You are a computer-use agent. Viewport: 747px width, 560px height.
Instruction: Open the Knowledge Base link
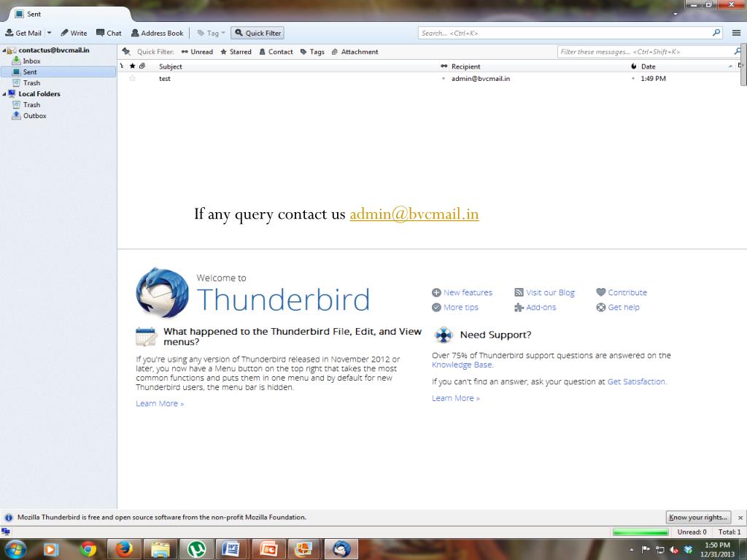(x=462, y=365)
